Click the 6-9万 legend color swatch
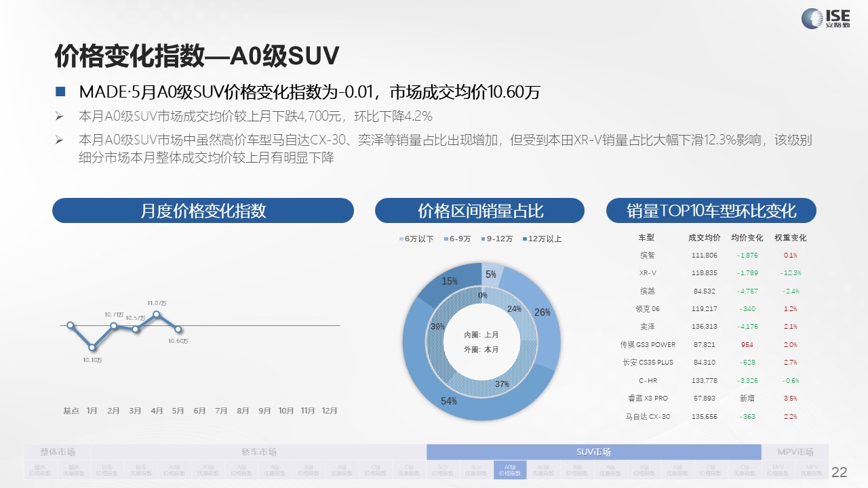The height and width of the screenshot is (488, 868). click(446, 239)
